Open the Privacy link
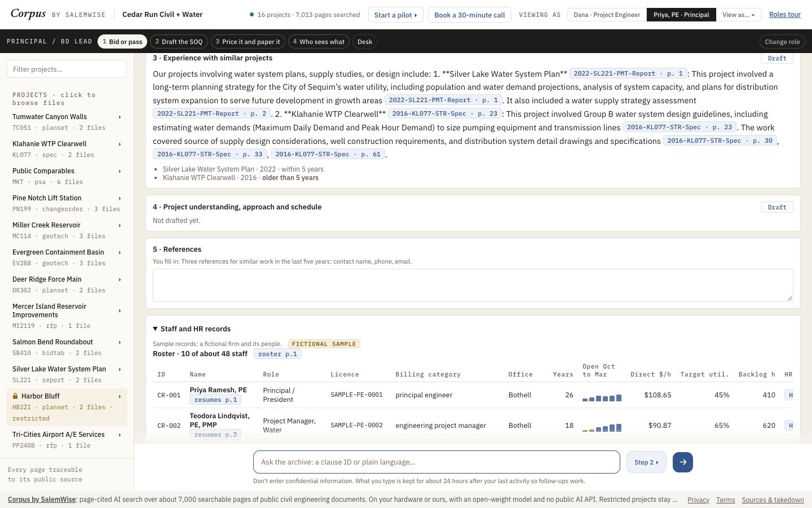This screenshot has height=508, width=812. pos(698,500)
